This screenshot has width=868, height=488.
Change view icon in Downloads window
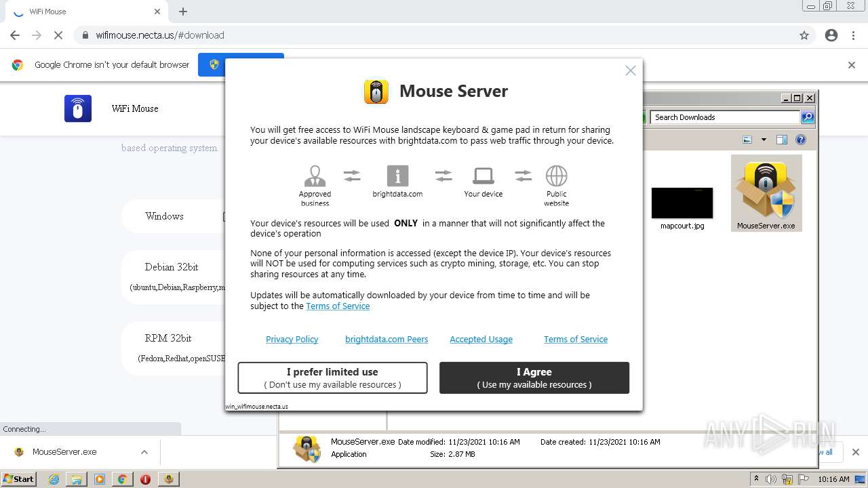point(747,140)
